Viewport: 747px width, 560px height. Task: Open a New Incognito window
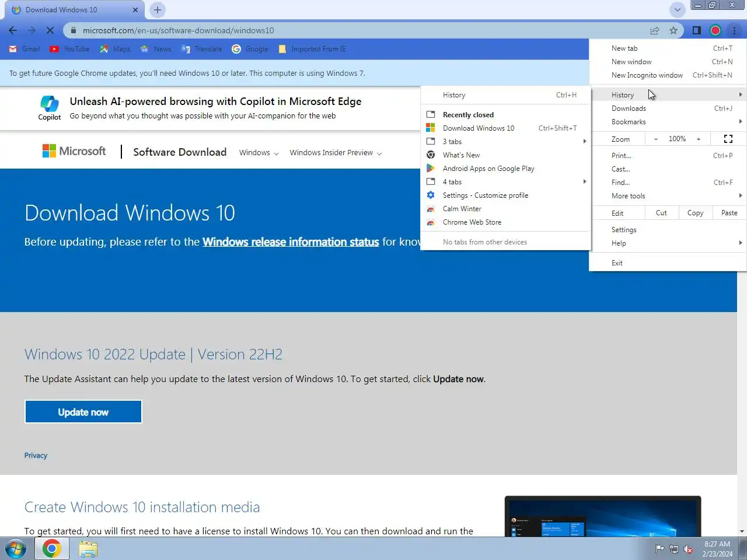668,75
